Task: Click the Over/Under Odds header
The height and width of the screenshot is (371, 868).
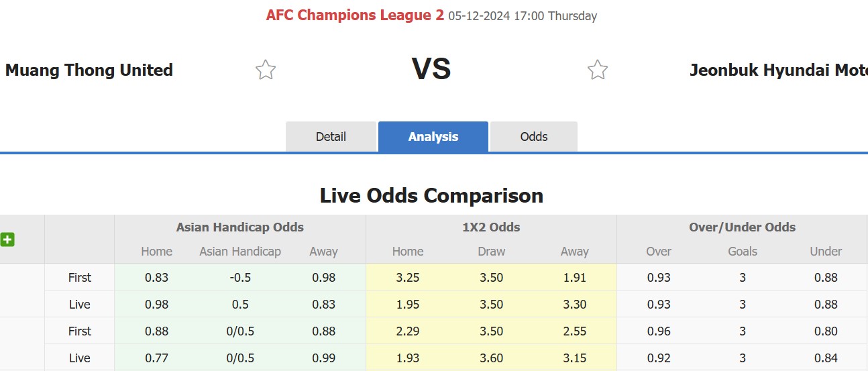Action: tap(743, 227)
